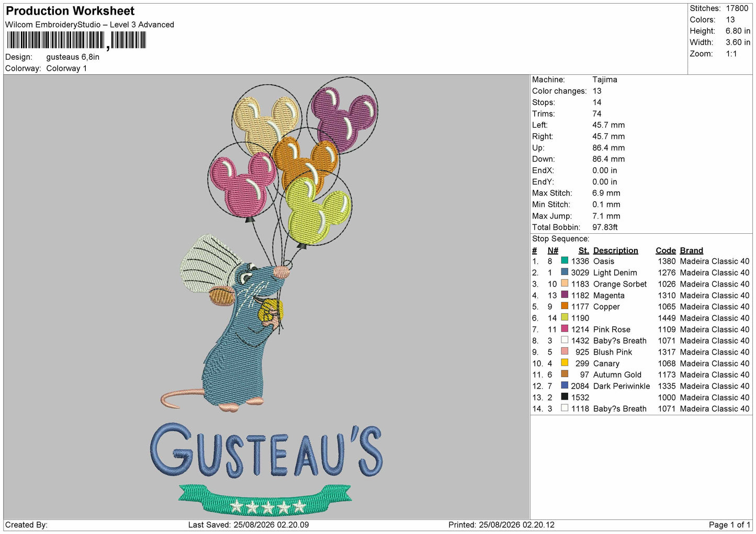Click Madeira Classic 40 in Blush Pink row
This screenshot has width=756, height=534.
(x=715, y=352)
